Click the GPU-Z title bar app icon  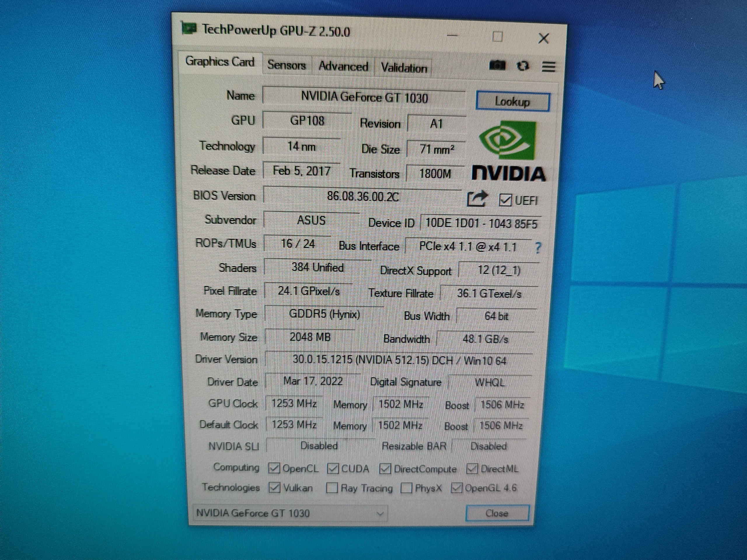pos(189,28)
